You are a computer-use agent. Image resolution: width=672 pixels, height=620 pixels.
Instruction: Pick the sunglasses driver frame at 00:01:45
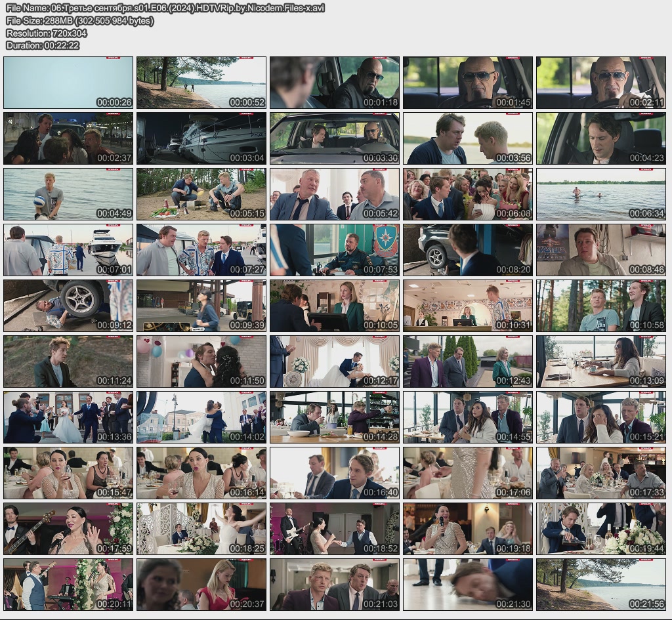pyautogui.click(x=468, y=83)
